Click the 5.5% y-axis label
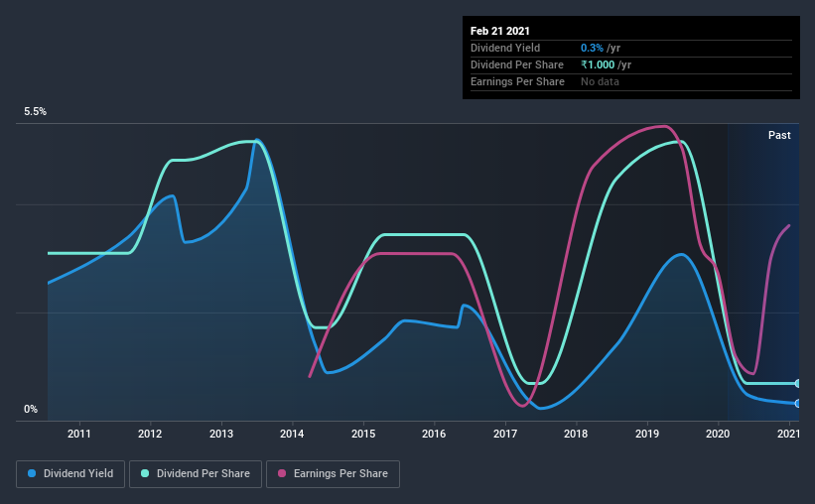This screenshot has height=504, width=815. tap(35, 112)
